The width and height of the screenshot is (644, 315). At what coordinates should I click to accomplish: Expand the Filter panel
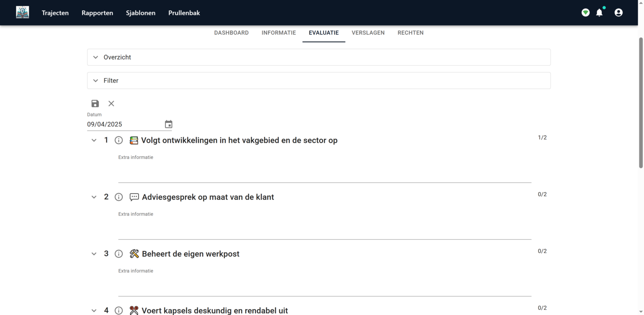pos(319,81)
